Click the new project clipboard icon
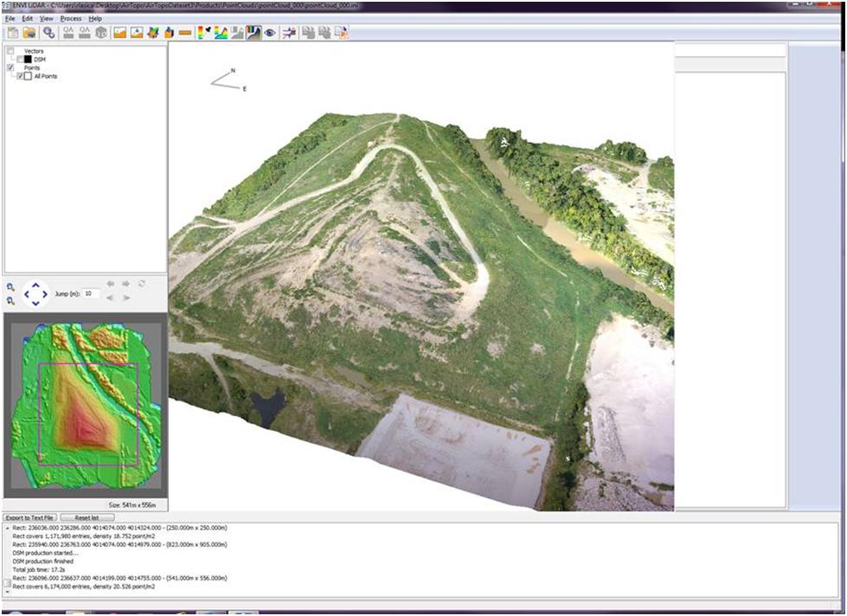The height and width of the screenshot is (616, 847). click(x=12, y=33)
